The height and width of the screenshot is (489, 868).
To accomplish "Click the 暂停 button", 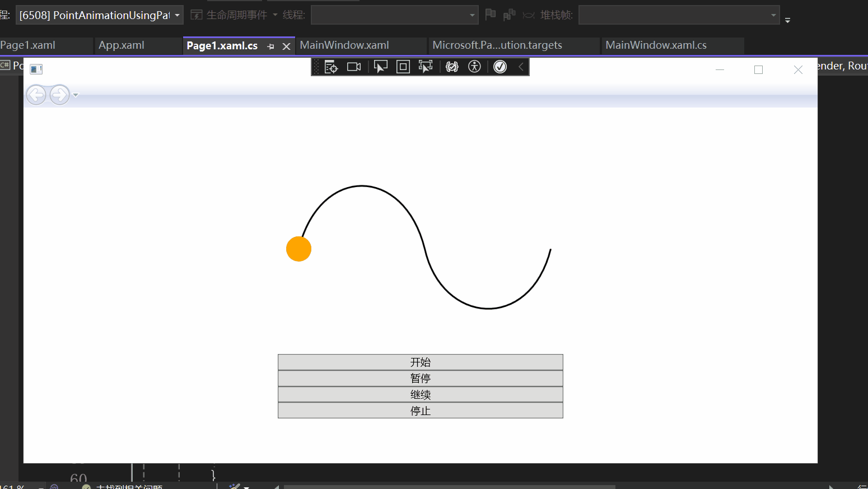I will point(421,378).
